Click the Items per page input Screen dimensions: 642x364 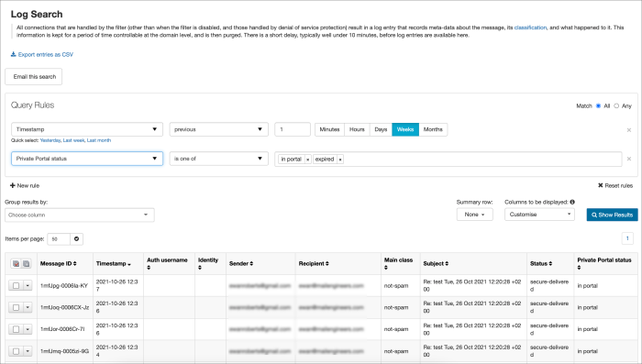pos(59,238)
